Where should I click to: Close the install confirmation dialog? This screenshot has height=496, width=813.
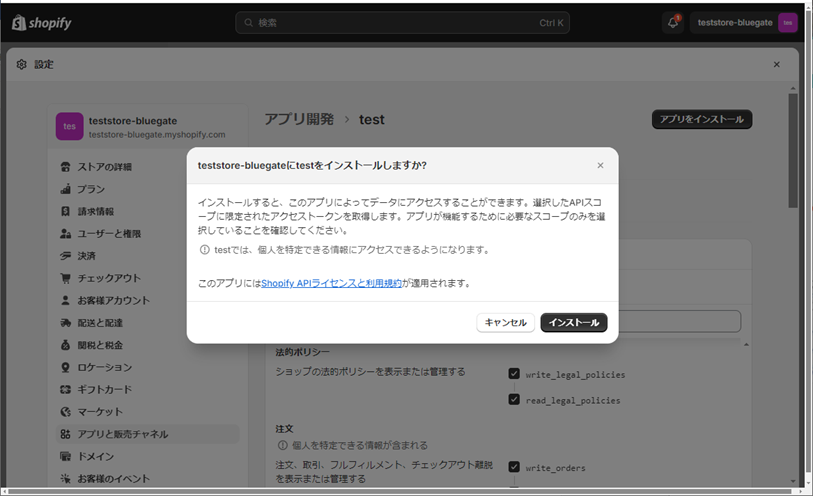pyautogui.click(x=600, y=165)
